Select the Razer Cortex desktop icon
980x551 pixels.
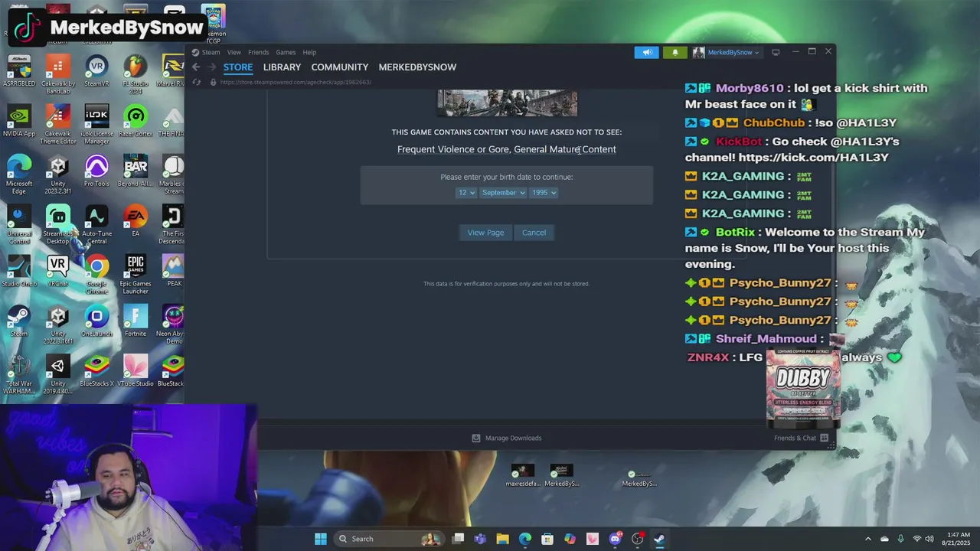(x=136, y=122)
